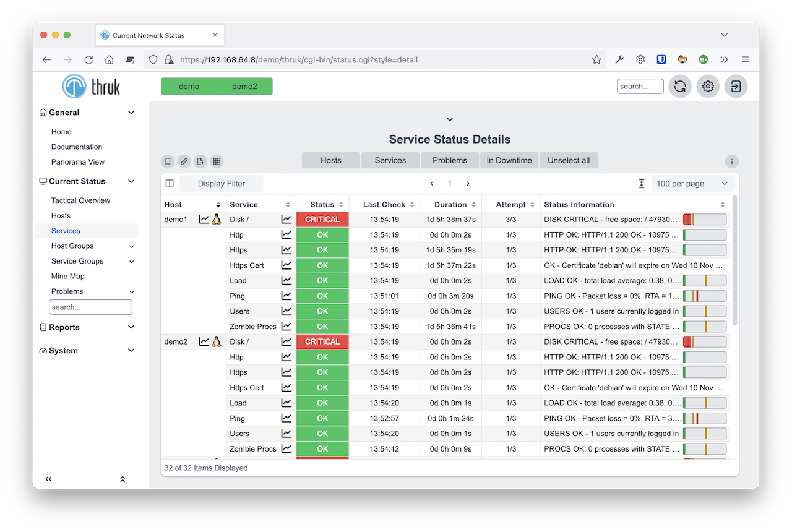Sort the table by the Service column
This screenshot has width=792, height=532.
(x=288, y=205)
